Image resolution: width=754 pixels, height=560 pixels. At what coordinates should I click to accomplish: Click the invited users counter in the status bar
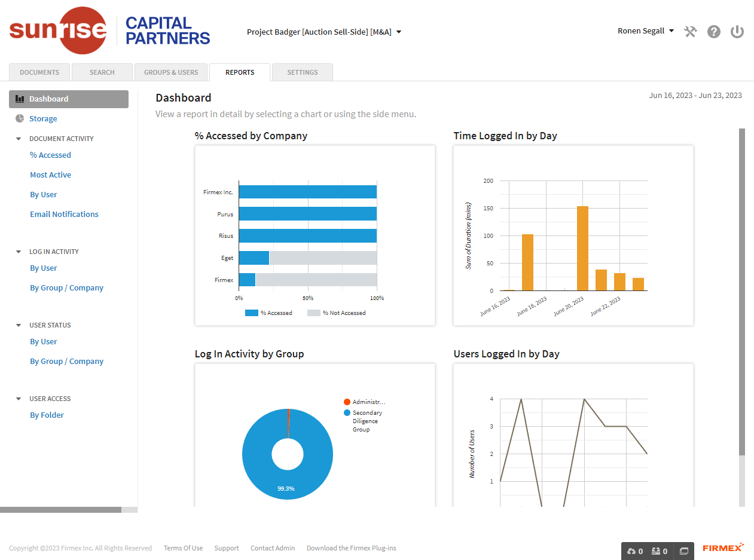[658, 550]
